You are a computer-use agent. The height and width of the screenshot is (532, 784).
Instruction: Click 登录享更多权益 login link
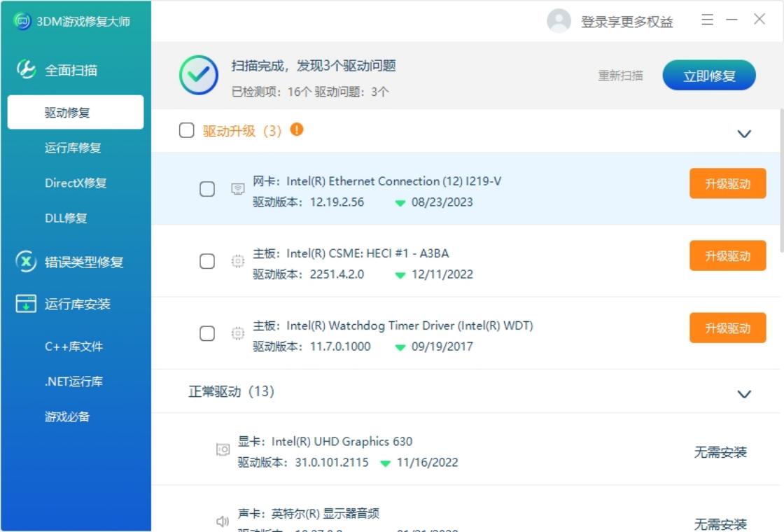coord(627,22)
